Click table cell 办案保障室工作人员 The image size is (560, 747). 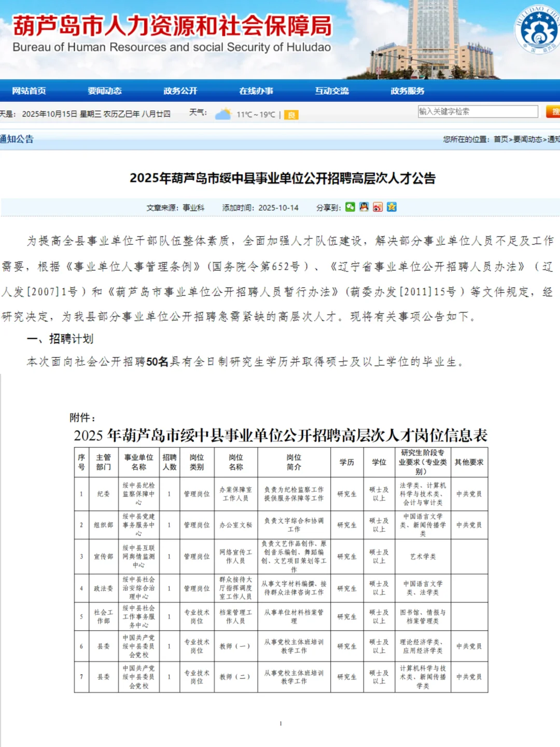235,494
